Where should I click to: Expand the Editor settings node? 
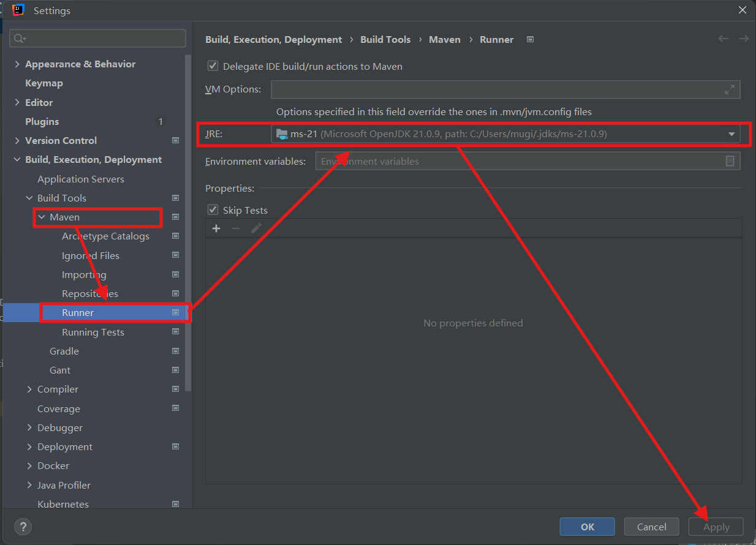click(x=17, y=102)
